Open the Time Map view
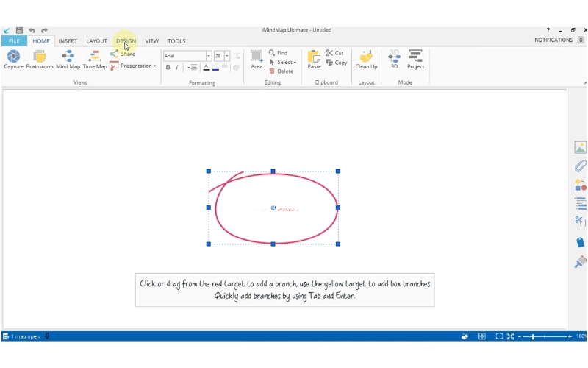This screenshot has width=588, height=368. pyautogui.click(x=95, y=60)
